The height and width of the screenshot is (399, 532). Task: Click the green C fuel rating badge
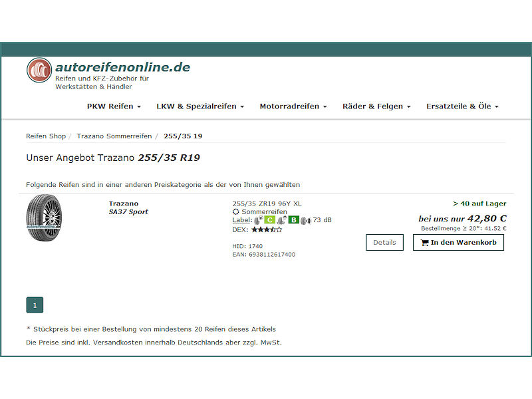point(270,220)
